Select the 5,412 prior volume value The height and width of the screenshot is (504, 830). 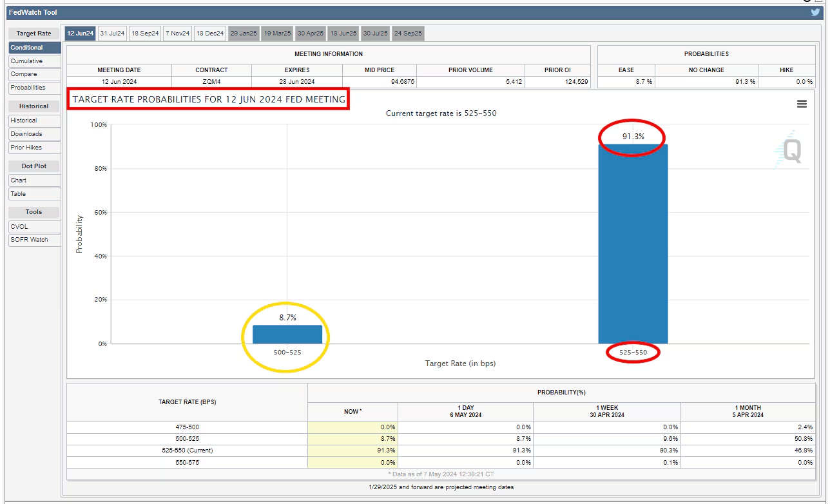pyautogui.click(x=470, y=82)
